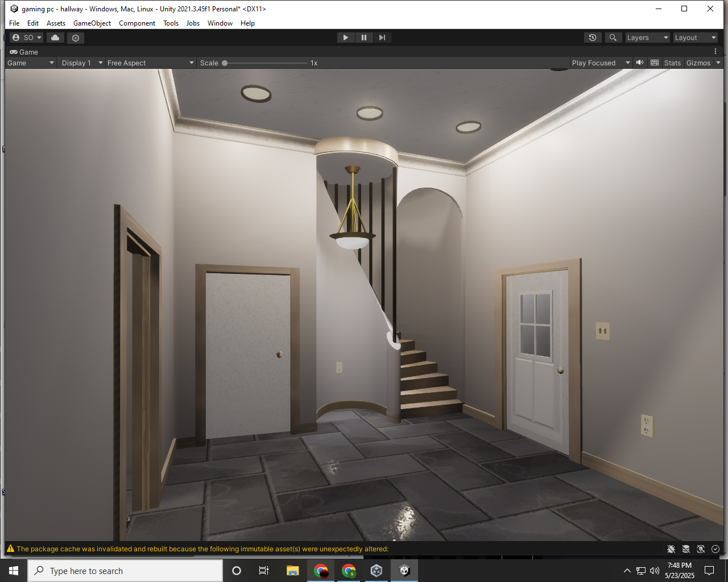Screen dimensions: 728x582
Task: Open the Unity search magnifier
Action: [x=613, y=38]
